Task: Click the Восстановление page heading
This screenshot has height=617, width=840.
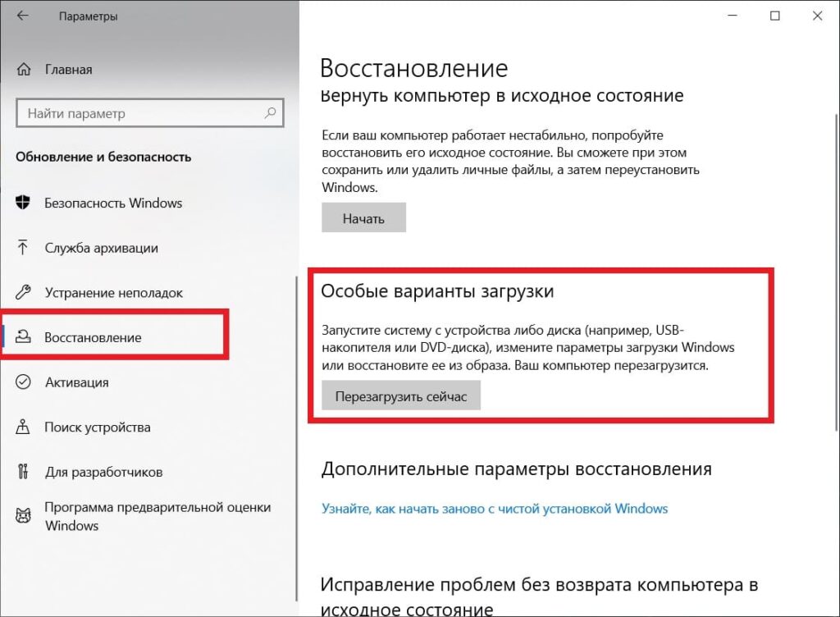Action: tap(413, 68)
